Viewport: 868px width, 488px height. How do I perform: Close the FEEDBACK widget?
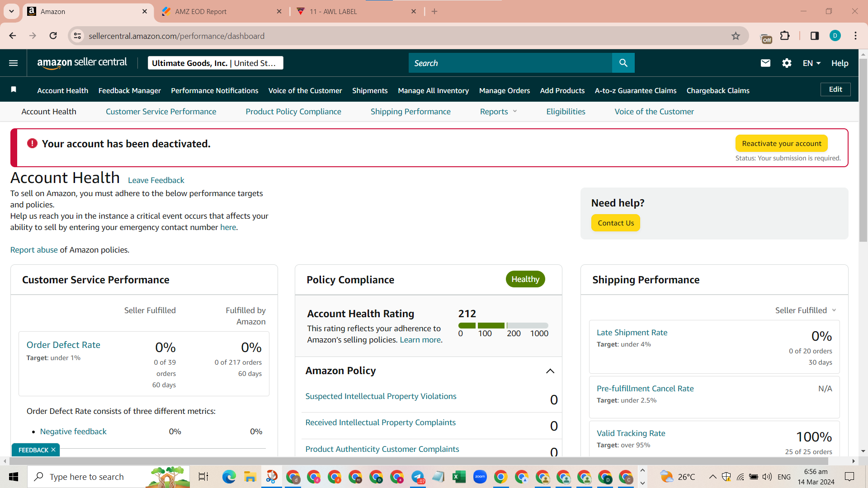(53, 450)
